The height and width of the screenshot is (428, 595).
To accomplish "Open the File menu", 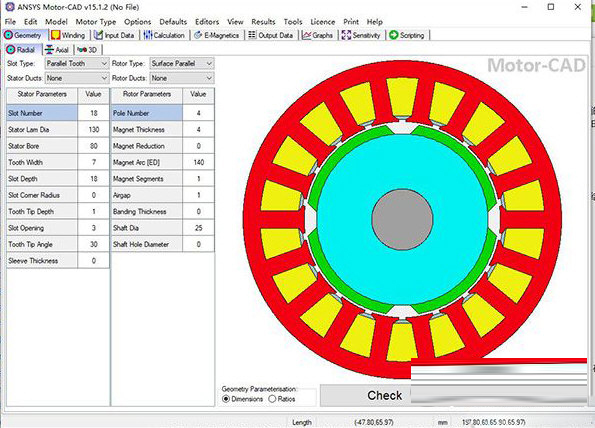I will coord(10,22).
